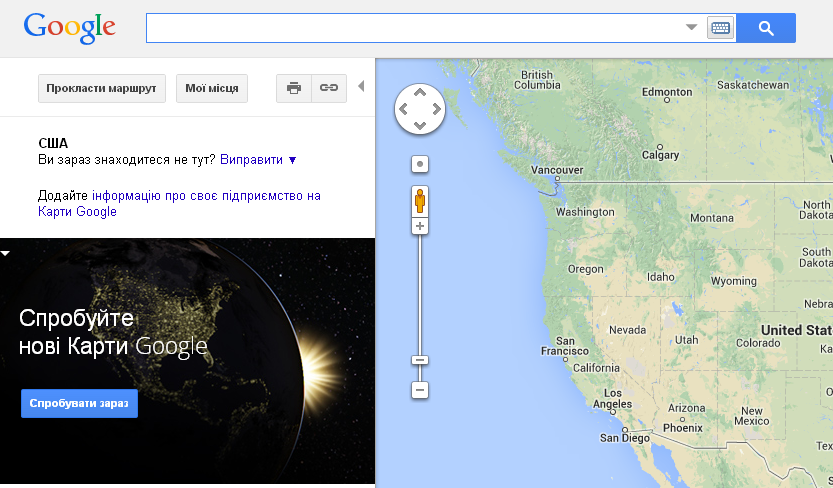Click Спробувати зараз button

pos(79,404)
